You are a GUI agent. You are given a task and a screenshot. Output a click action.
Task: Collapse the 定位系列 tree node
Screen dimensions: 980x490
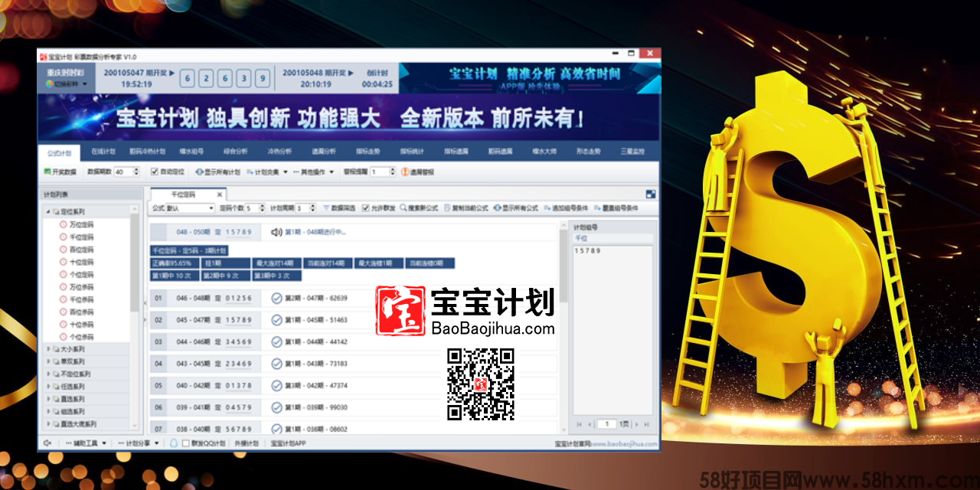(x=47, y=211)
